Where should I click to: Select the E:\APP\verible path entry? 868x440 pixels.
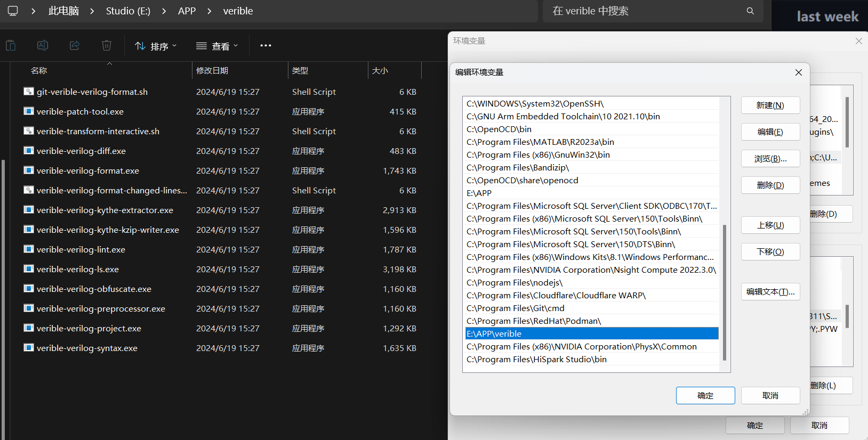click(x=592, y=334)
